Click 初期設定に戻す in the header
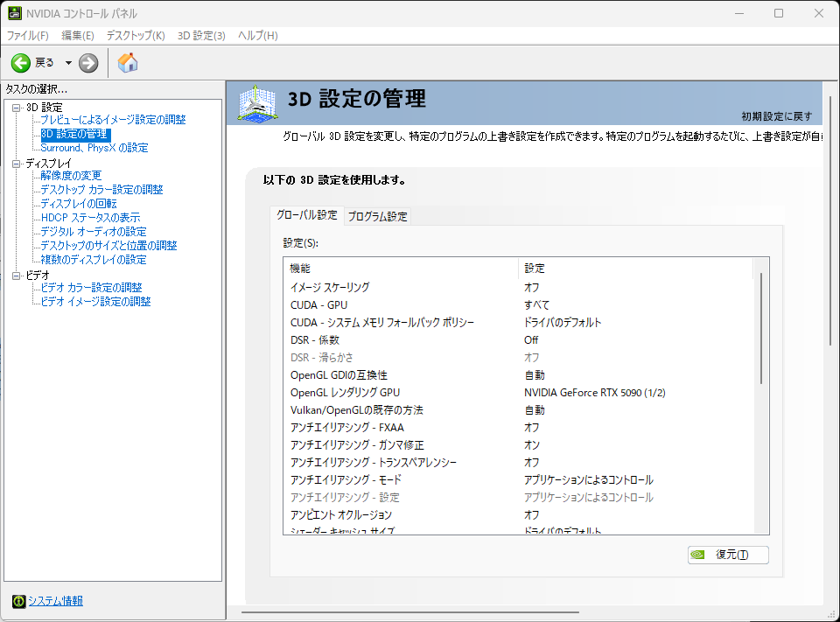 pyautogui.click(x=776, y=116)
